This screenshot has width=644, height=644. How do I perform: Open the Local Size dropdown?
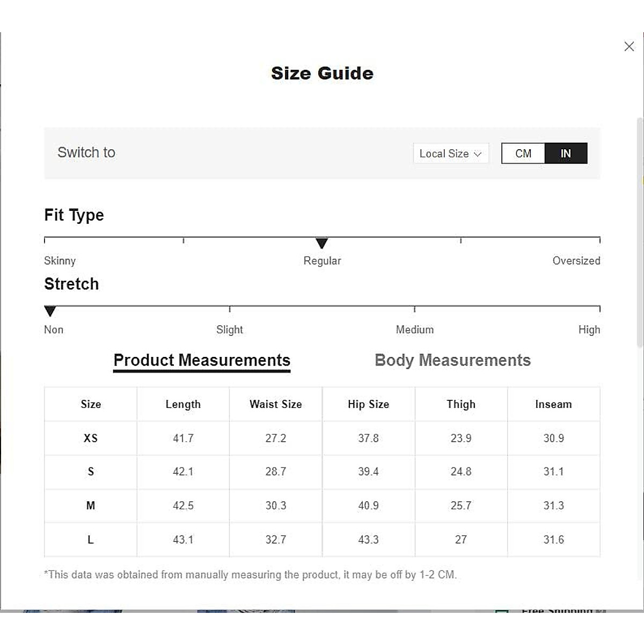[450, 153]
